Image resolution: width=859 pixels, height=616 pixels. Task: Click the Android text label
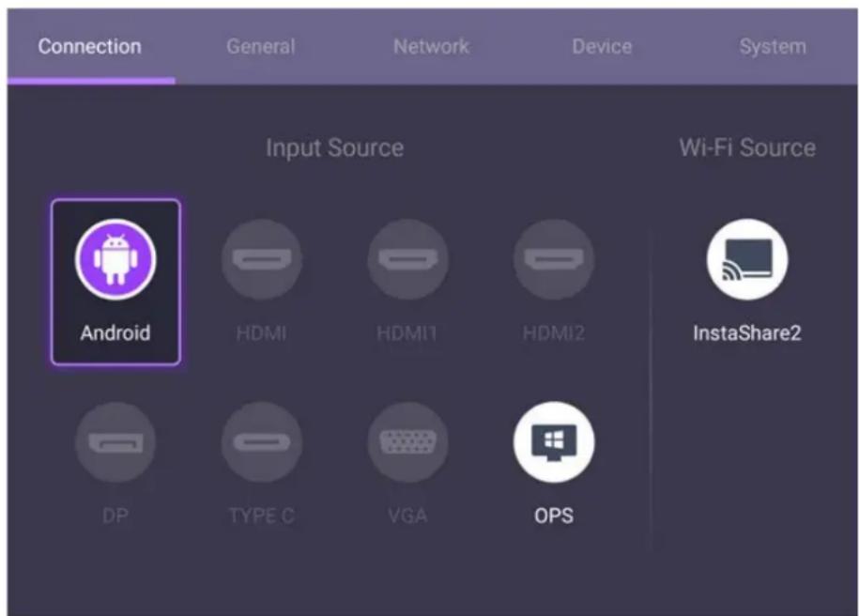point(115,332)
